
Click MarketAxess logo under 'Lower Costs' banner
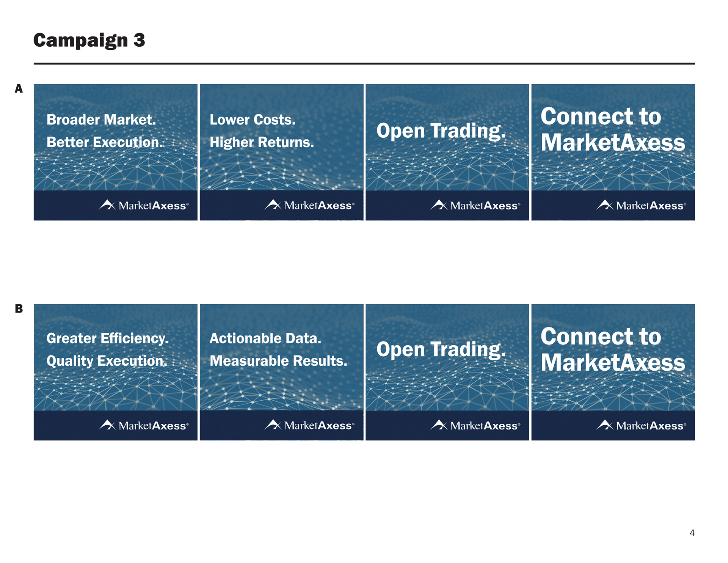point(309,206)
